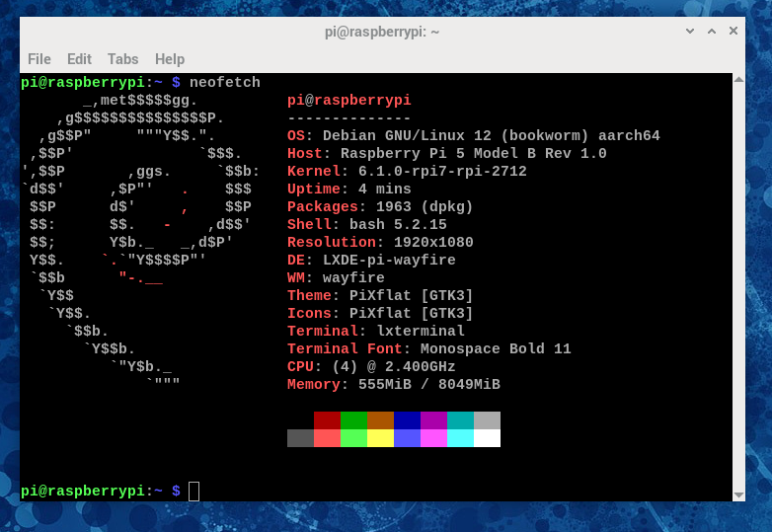Screen dimensions: 772x532
Task: Open the Tabs menu
Action: [123, 59]
